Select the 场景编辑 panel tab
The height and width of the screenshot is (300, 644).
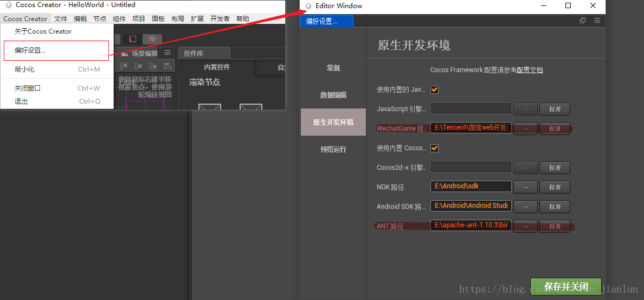(145, 53)
